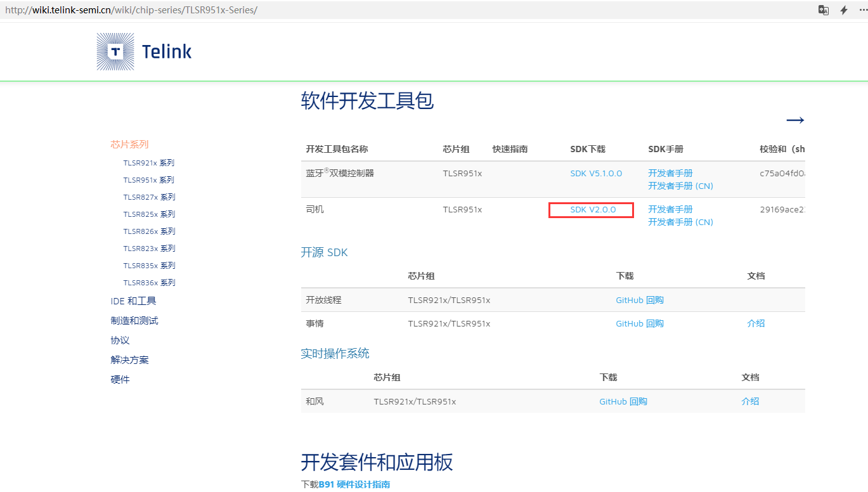The height and width of the screenshot is (492, 868).
Task: Click the 开发套件和应用板 heading
Action: click(x=377, y=462)
